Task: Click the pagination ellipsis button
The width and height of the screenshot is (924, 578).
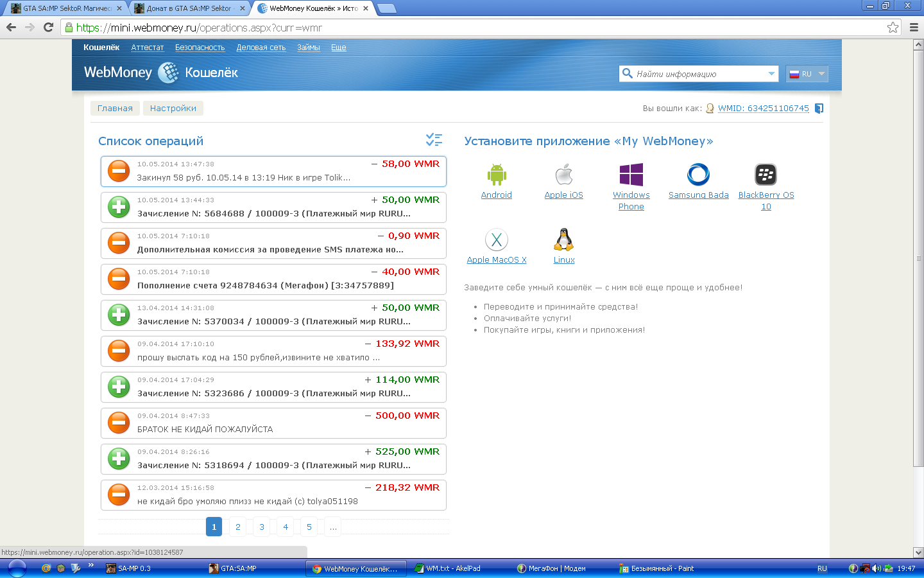Action: (x=333, y=527)
